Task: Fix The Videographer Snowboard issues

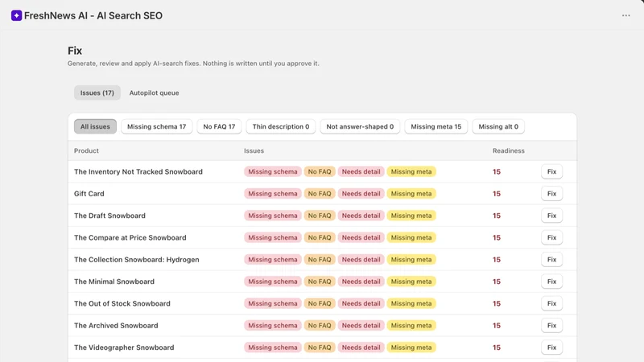Action: [551, 348]
